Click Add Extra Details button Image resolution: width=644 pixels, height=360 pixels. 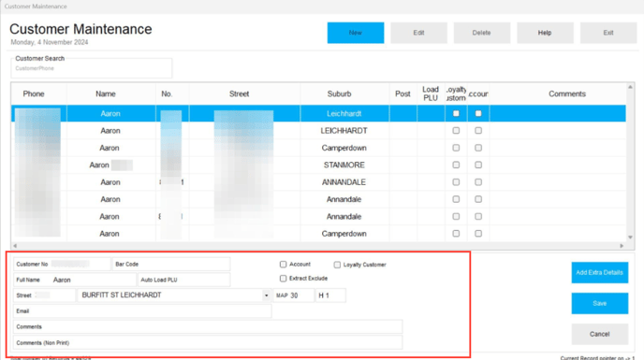(x=600, y=272)
